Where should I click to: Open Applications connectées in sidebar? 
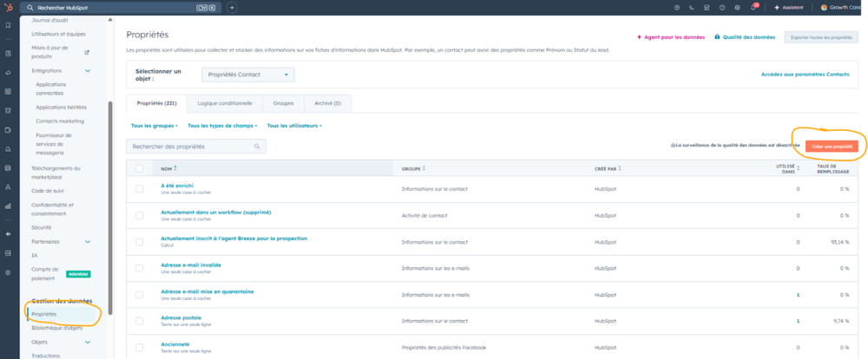[x=51, y=88]
